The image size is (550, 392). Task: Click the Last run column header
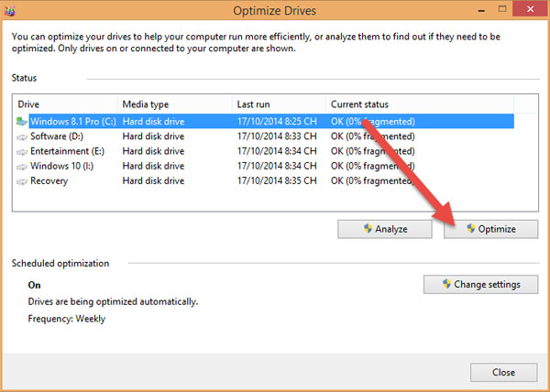(x=279, y=104)
